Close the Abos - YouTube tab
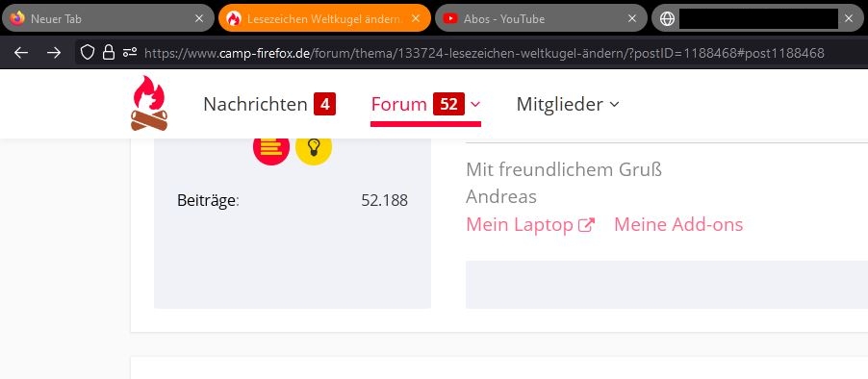Viewport: 868px width, 379px height. 632,18
